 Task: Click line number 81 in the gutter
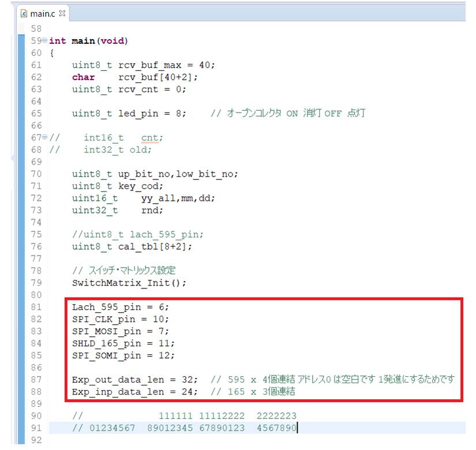tap(36, 307)
